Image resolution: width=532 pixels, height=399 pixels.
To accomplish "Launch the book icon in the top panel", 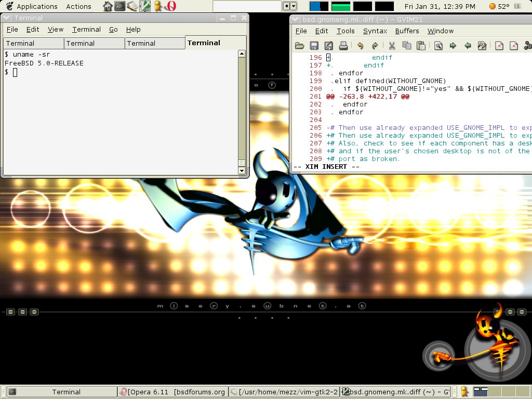I will [x=132, y=6].
